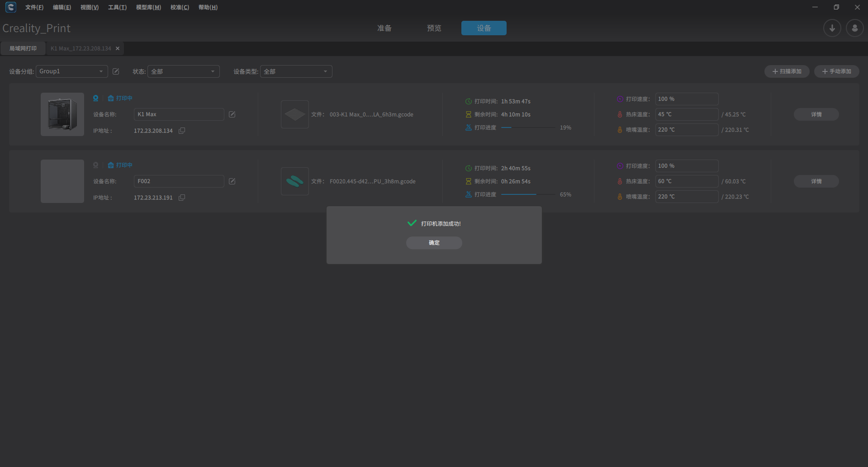Select the 设备 tab
Viewport: 868px width, 467px height.
click(x=484, y=28)
